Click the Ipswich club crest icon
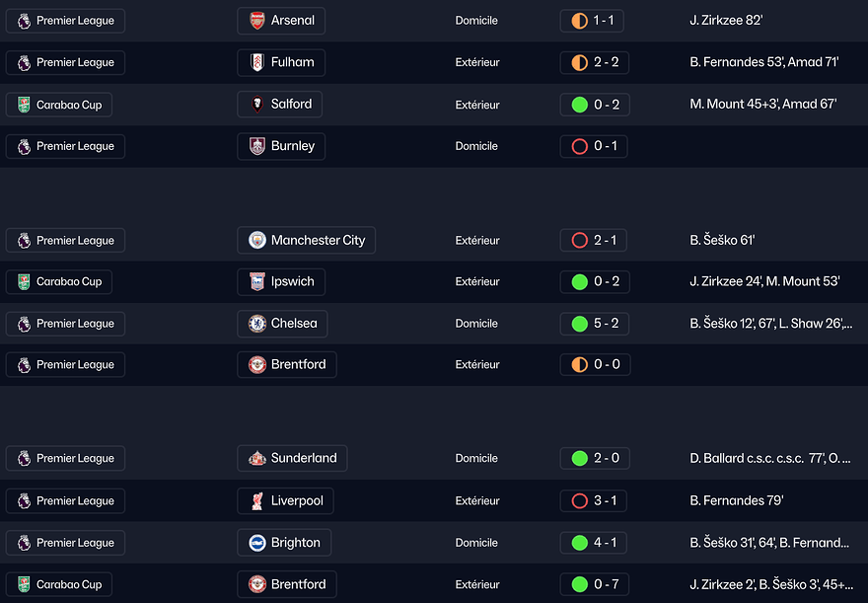Image resolution: width=868 pixels, height=603 pixels. pos(256,281)
